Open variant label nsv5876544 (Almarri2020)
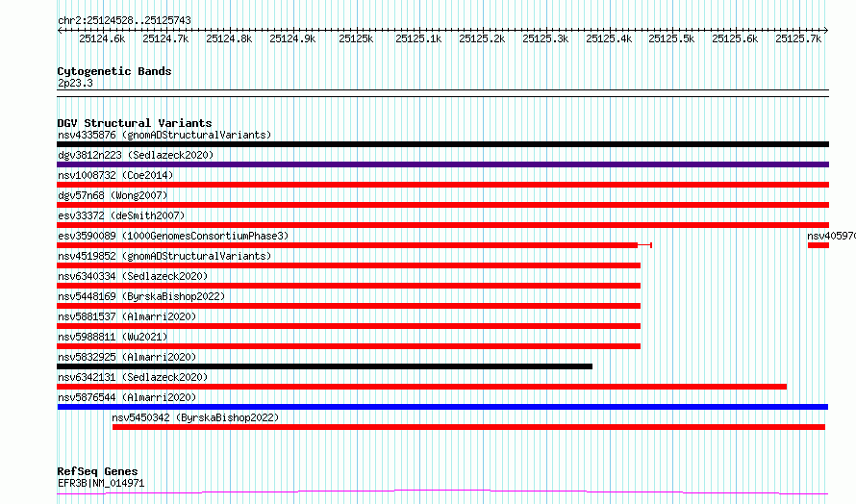Viewport: 856px width, 504px height. 127,397
